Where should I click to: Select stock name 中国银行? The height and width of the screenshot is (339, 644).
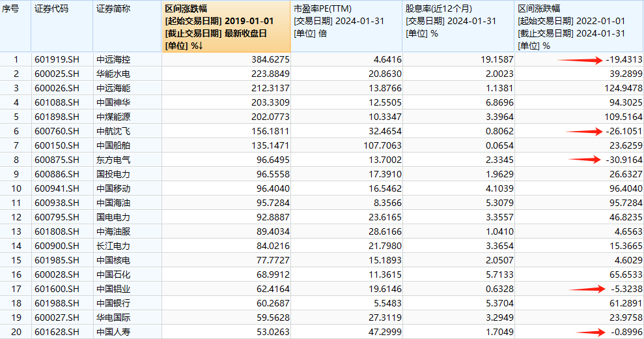pyautogui.click(x=113, y=303)
